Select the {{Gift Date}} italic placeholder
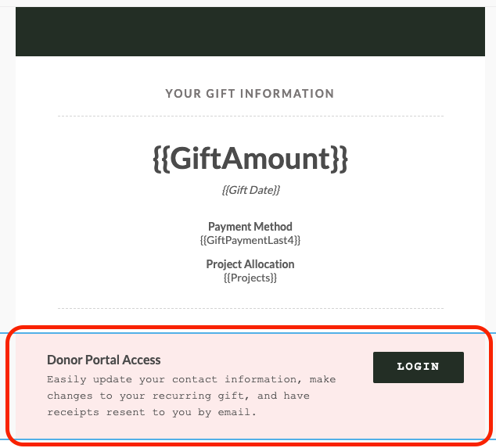 tap(250, 190)
